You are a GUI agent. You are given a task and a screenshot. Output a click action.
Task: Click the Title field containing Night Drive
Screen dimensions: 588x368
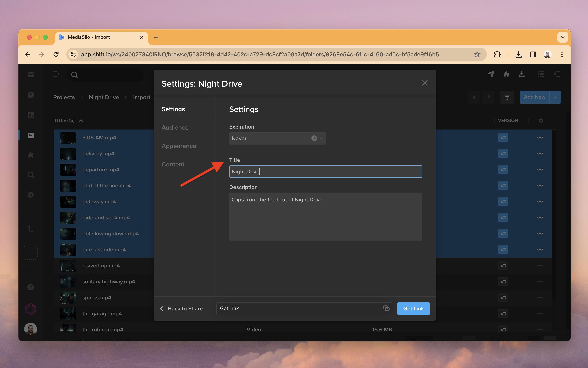(326, 172)
